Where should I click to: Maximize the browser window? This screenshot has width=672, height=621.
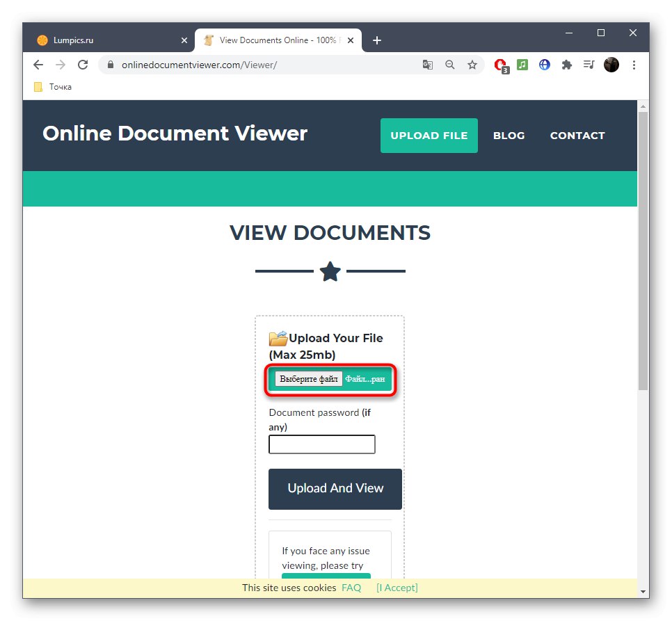(601, 33)
